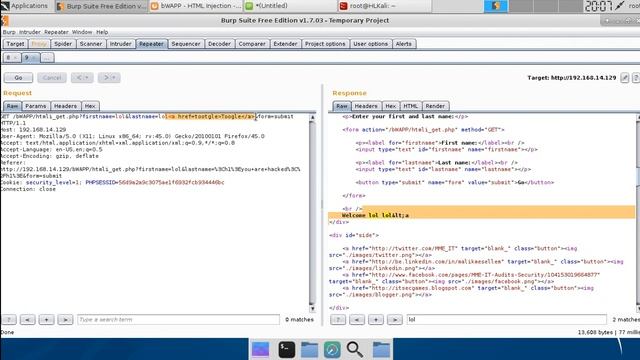The height and width of the screenshot is (360, 640).
Task: Show the response Headers tab
Action: pos(366,106)
